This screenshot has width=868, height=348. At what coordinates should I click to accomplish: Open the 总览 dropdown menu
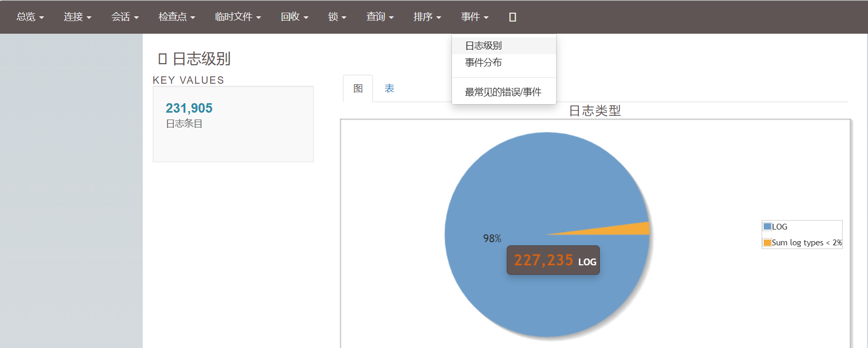pos(30,17)
